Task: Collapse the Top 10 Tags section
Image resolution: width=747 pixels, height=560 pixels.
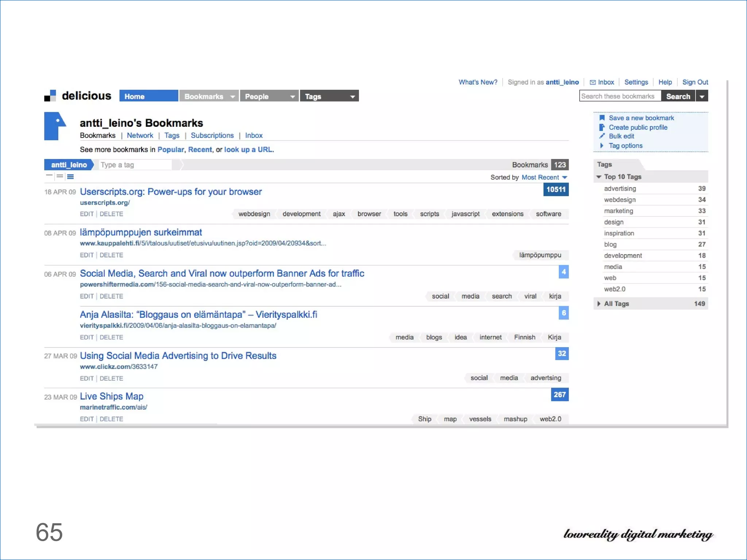Action: click(599, 177)
